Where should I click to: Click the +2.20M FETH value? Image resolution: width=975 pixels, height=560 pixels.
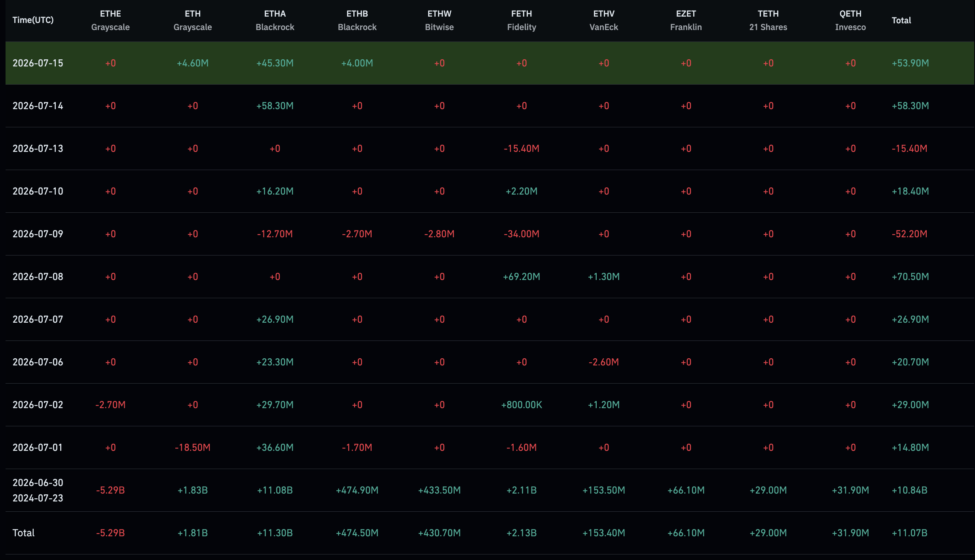click(x=522, y=191)
